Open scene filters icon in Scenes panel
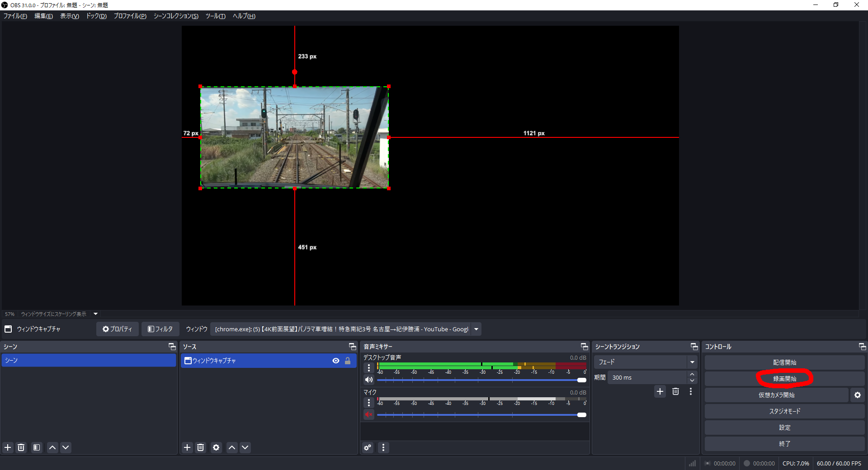Viewport: 868px width, 470px height. coord(37,447)
